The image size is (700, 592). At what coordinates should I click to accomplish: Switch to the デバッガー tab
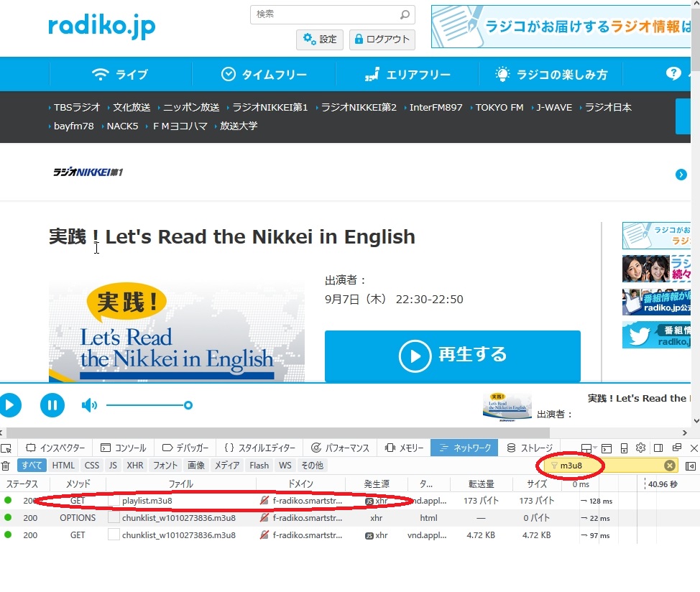tap(185, 448)
